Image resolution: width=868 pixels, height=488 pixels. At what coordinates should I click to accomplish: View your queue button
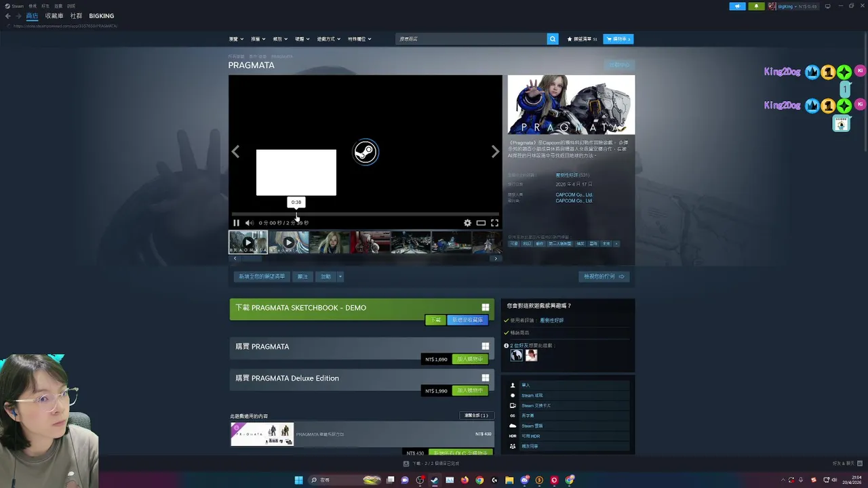pos(604,277)
